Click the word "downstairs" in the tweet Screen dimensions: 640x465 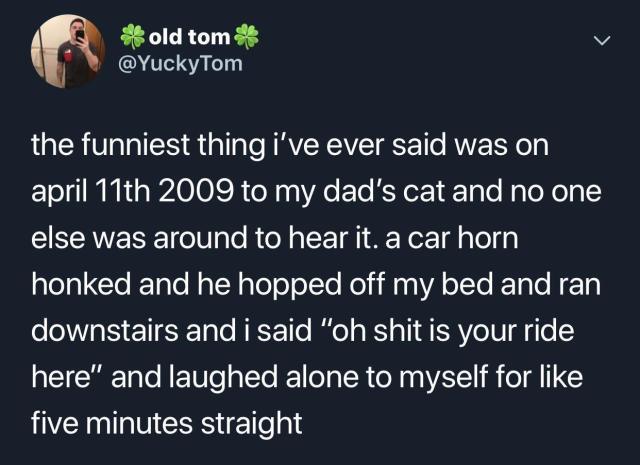click(104, 331)
